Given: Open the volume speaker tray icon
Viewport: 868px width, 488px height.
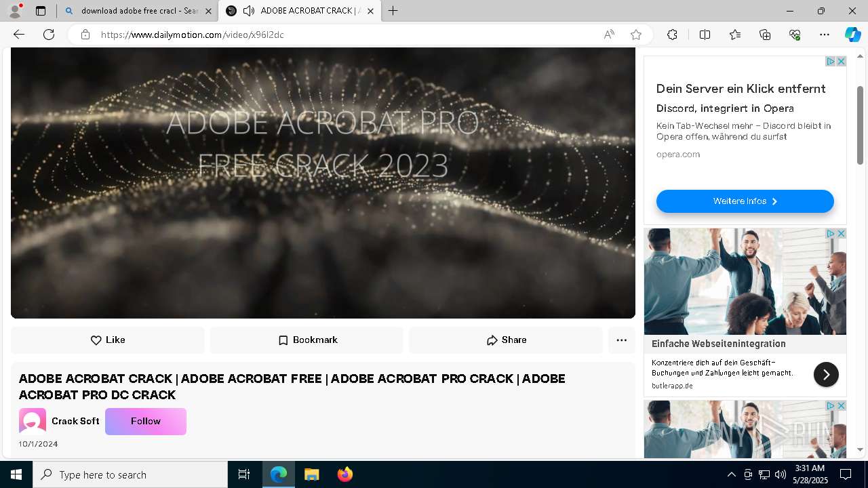Looking at the screenshot, I should 780,474.
